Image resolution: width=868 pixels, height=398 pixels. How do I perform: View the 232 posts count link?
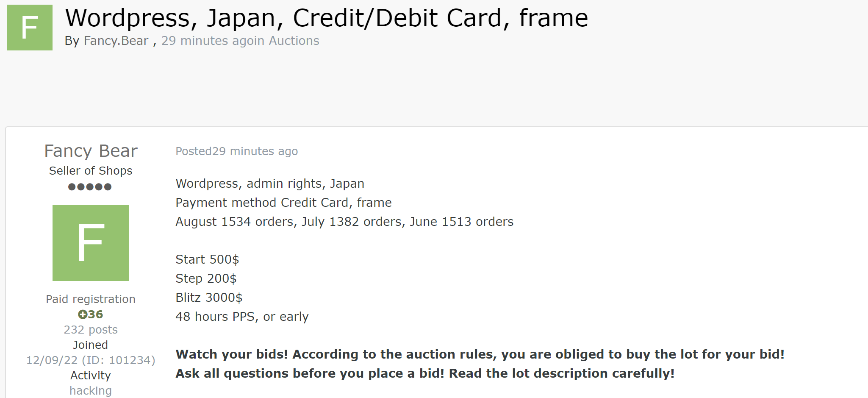[91, 330]
